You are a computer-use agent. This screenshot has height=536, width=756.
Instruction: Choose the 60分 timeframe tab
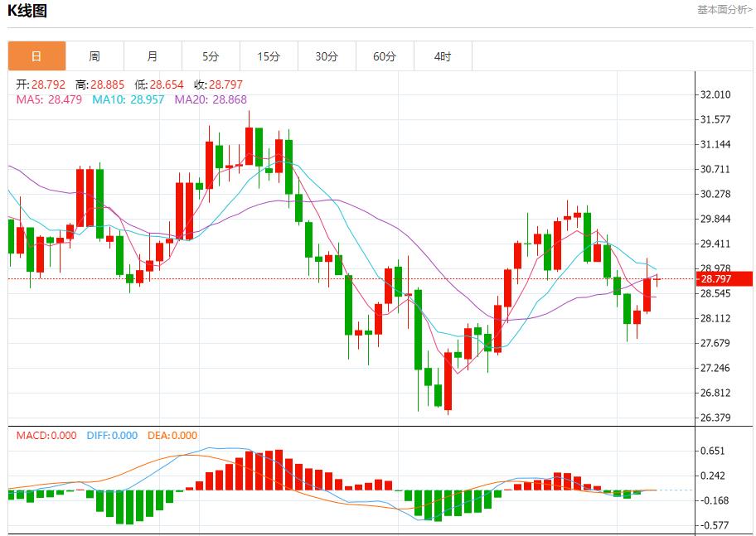point(385,56)
